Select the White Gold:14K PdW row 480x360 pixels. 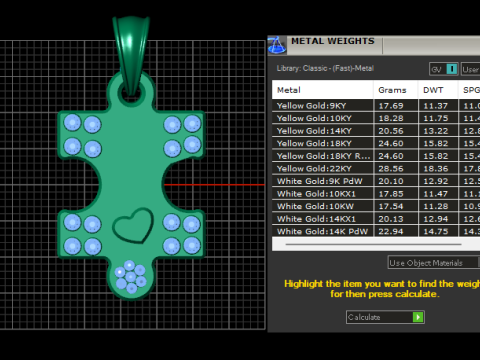pos(376,231)
